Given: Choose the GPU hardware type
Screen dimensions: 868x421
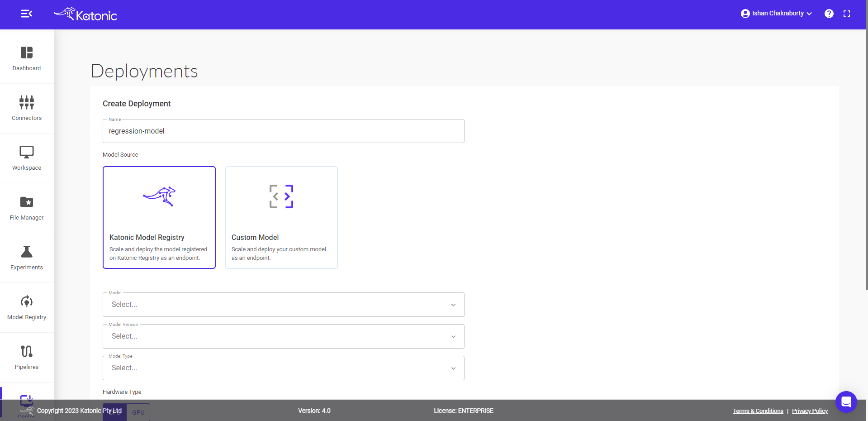Looking at the screenshot, I should [138, 412].
